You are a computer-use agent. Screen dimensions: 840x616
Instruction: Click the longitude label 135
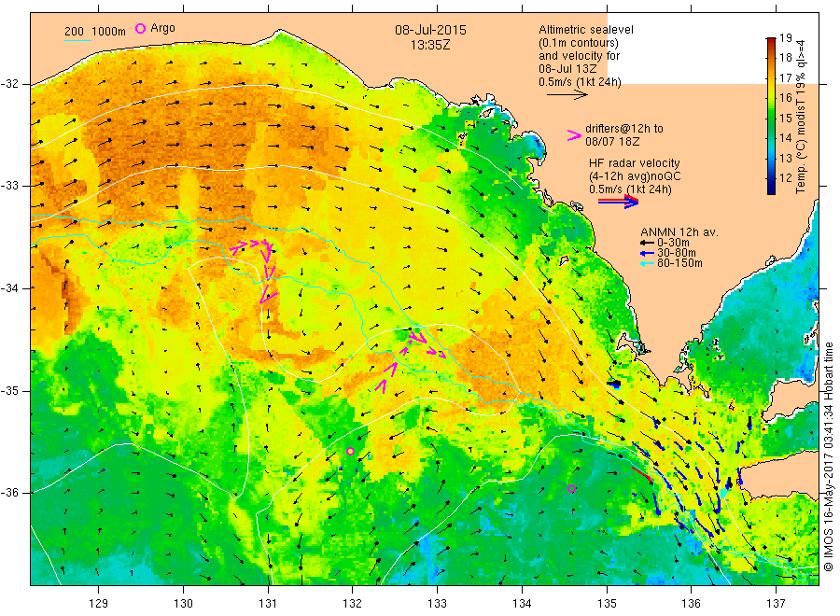(x=607, y=604)
